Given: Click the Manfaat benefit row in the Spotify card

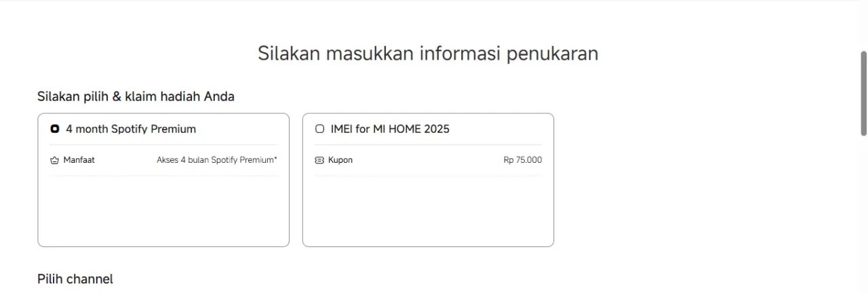Looking at the screenshot, I should [163, 161].
